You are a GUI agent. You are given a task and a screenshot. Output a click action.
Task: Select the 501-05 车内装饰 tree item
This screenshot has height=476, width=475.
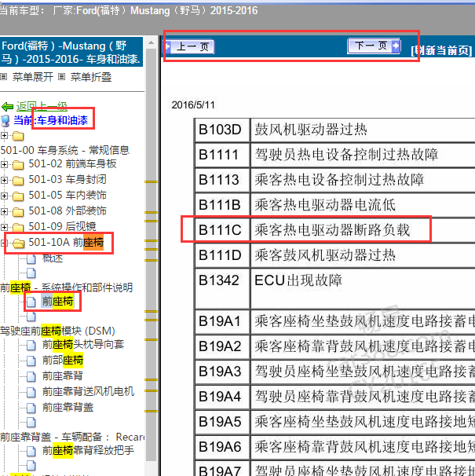pyautogui.click(x=68, y=196)
